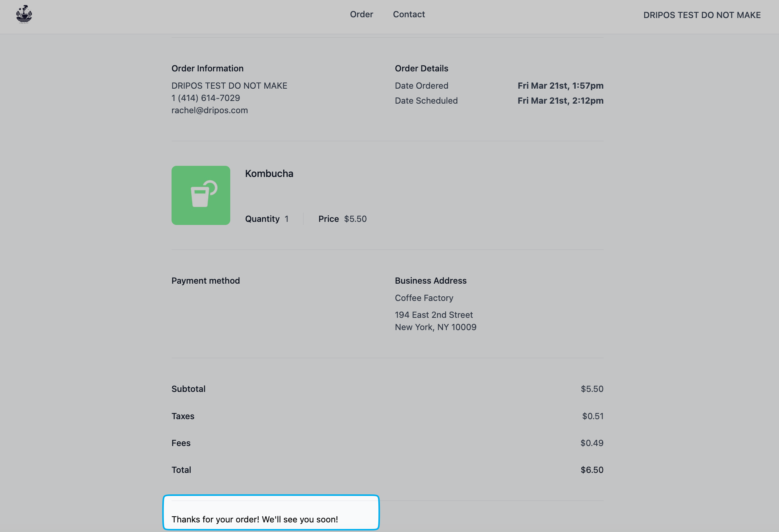The height and width of the screenshot is (532, 779).
Task: Click DRIPOS TEST DO NOT MAKE account link
Action: pos(701,15)
